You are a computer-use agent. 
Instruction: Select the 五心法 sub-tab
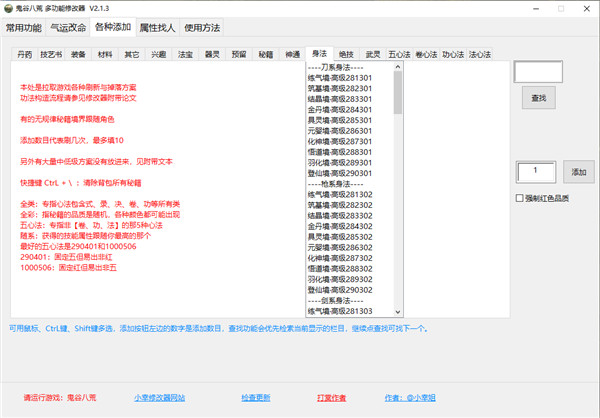coord(399,54)
